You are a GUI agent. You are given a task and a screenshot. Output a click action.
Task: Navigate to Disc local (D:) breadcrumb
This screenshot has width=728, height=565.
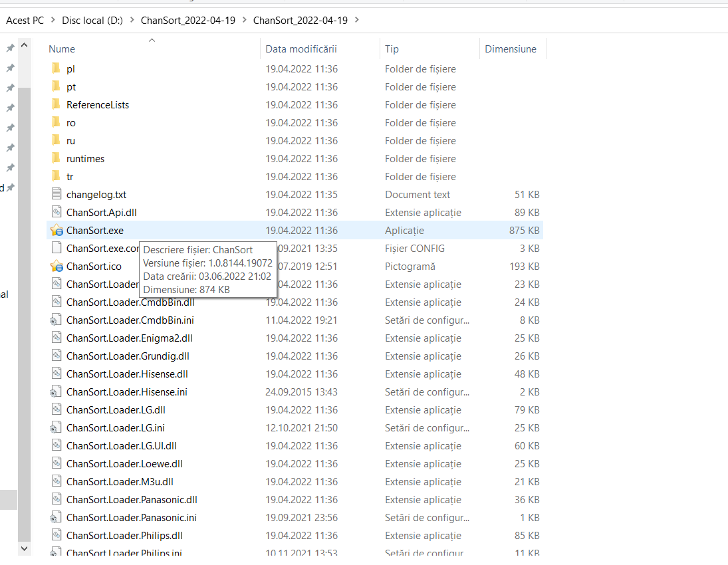[92, 21]
